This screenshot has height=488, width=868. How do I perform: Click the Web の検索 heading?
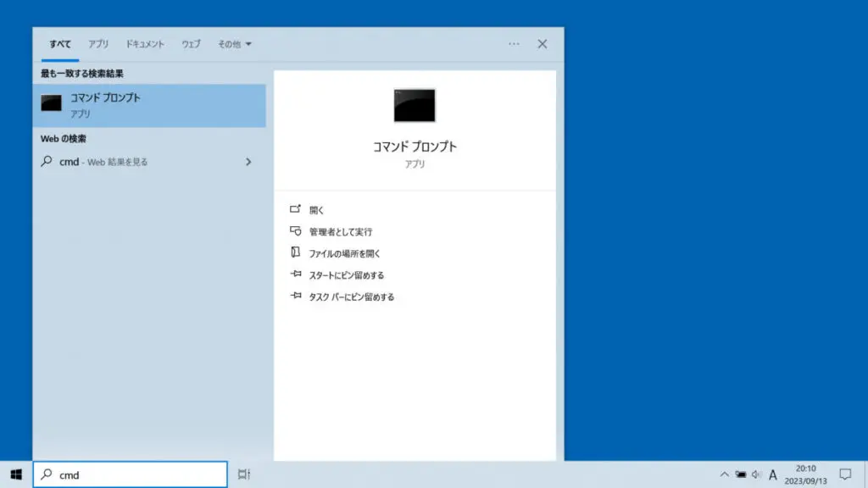pos(63,138)
